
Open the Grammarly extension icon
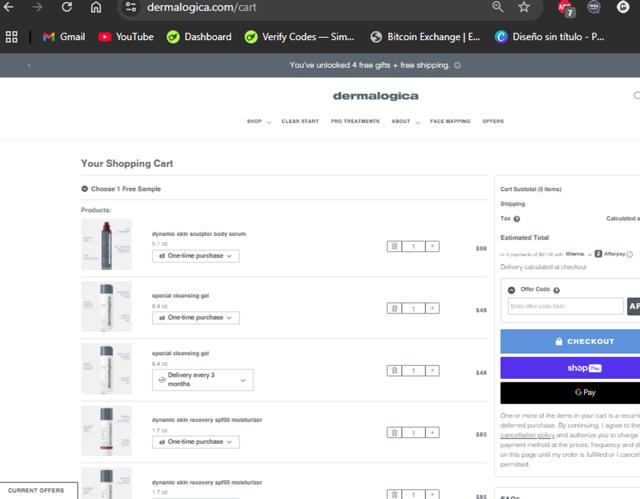623,7
